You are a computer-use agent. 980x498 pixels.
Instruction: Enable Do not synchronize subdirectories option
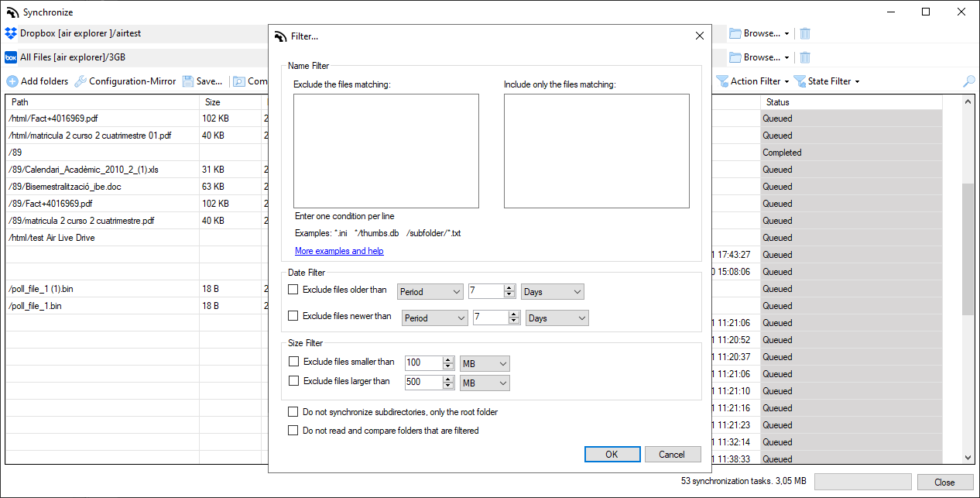293,412
